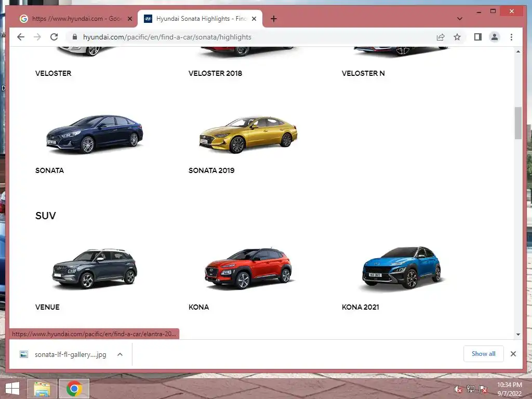Open a new tab with plus button

273,19
